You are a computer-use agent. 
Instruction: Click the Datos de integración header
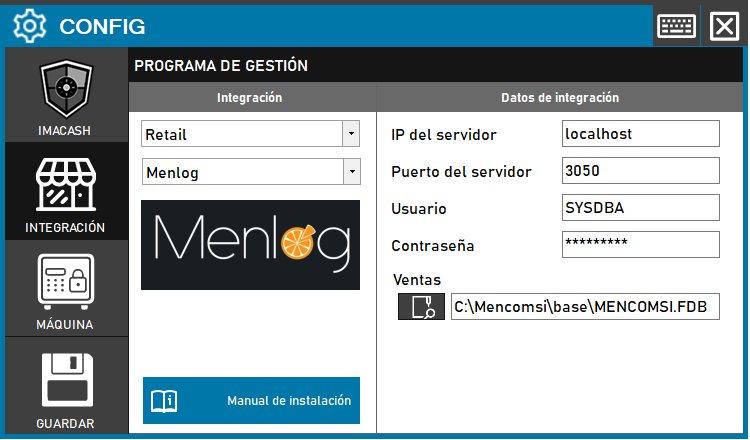pyautogui.click(x=559, y=98)
